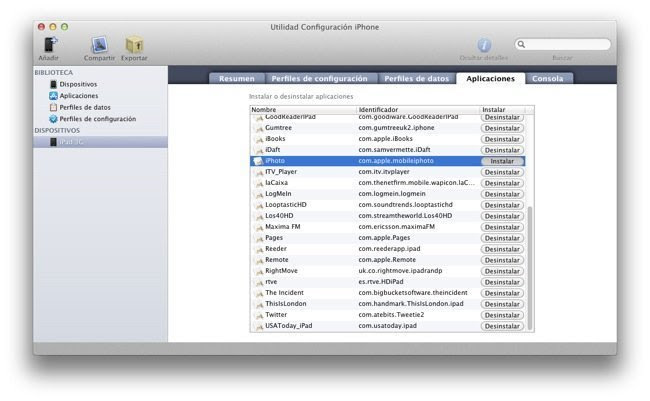This screenshot has width=650, height=401.
Task: Uninstall iBooks with its Desinstalar button
Action: [x=502, y=139]
